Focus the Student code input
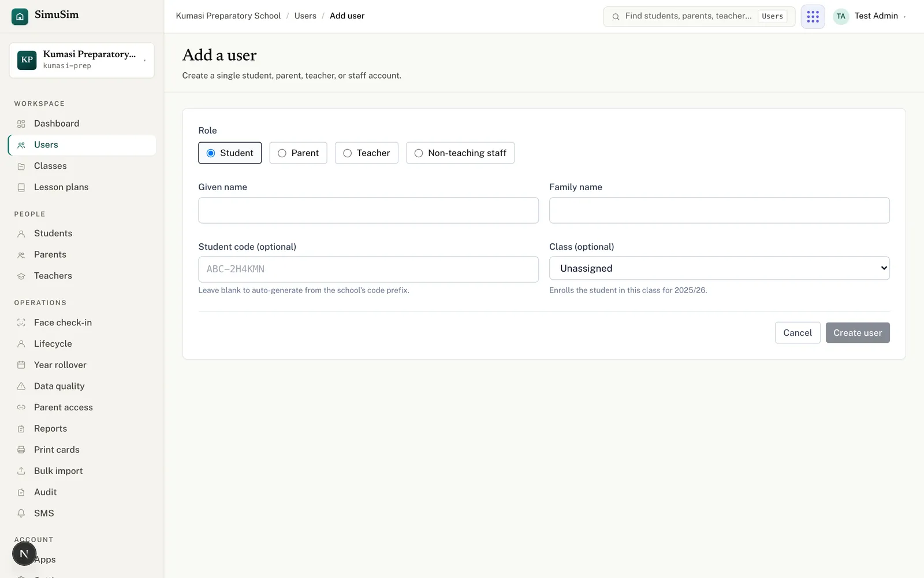The image size is (924, 578). [368, 269]
